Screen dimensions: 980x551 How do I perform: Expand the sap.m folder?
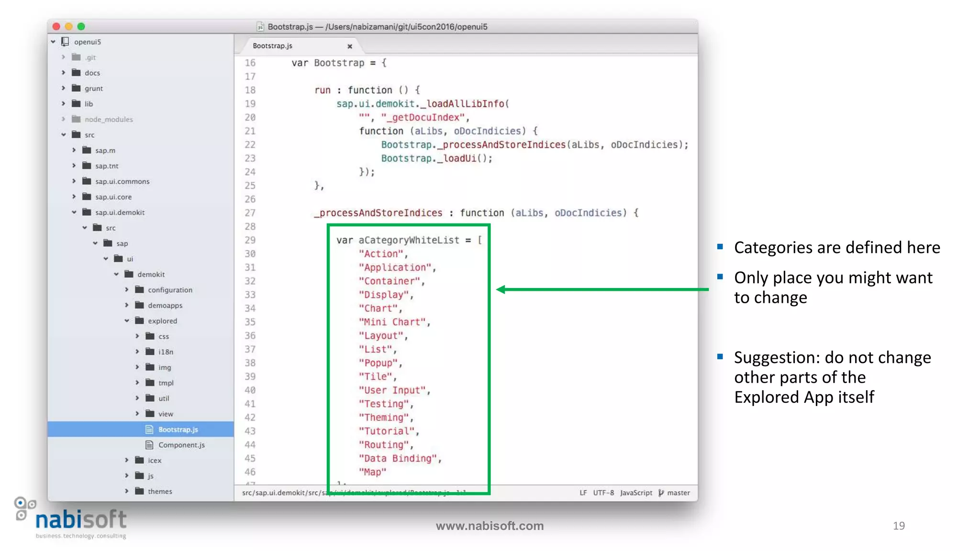[74, 150]
